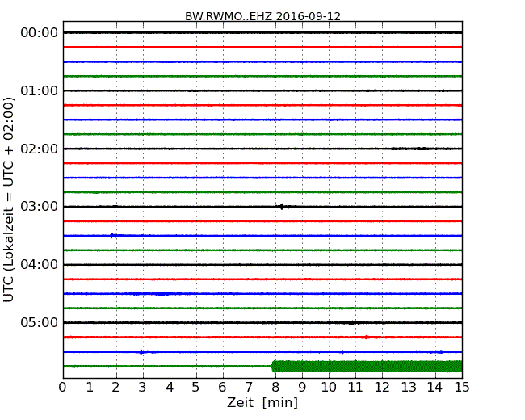Viewport: 525px width, 420px height.
Task: Click the large green high-amplitude signal in the bottom trace
Action: (x=367, y=367)
